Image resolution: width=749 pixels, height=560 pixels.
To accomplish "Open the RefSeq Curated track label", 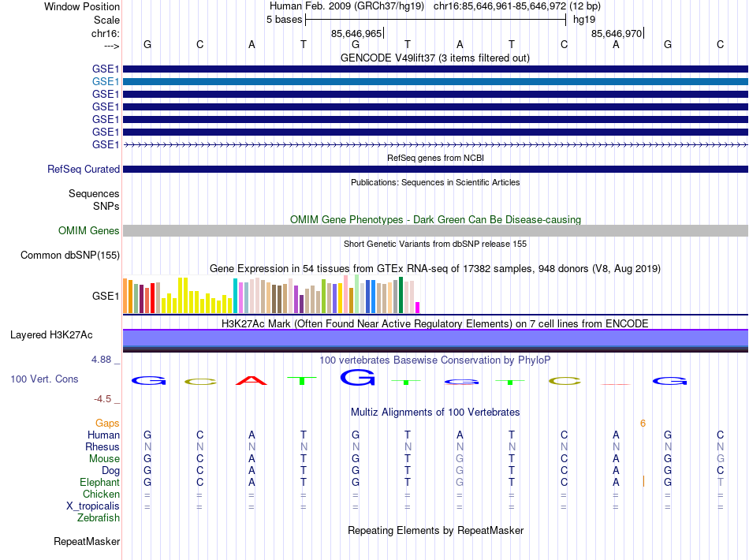I will [x=84, y=169].
